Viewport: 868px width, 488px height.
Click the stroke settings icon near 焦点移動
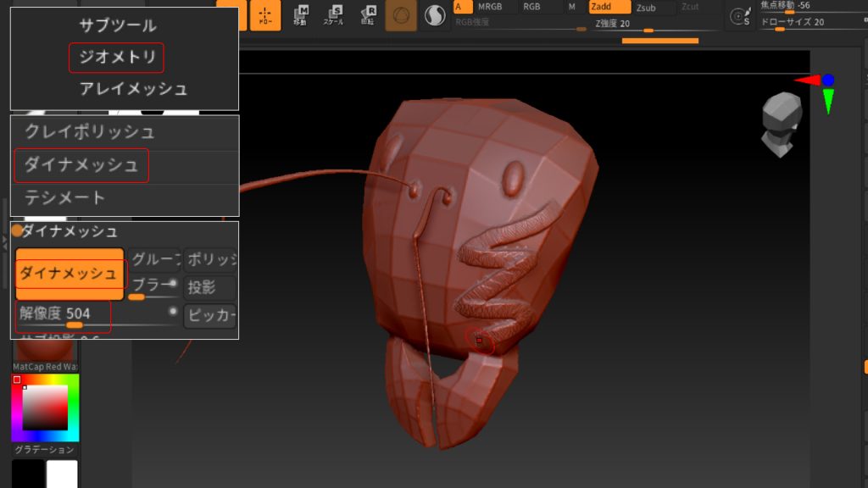[x=739, y=17]
